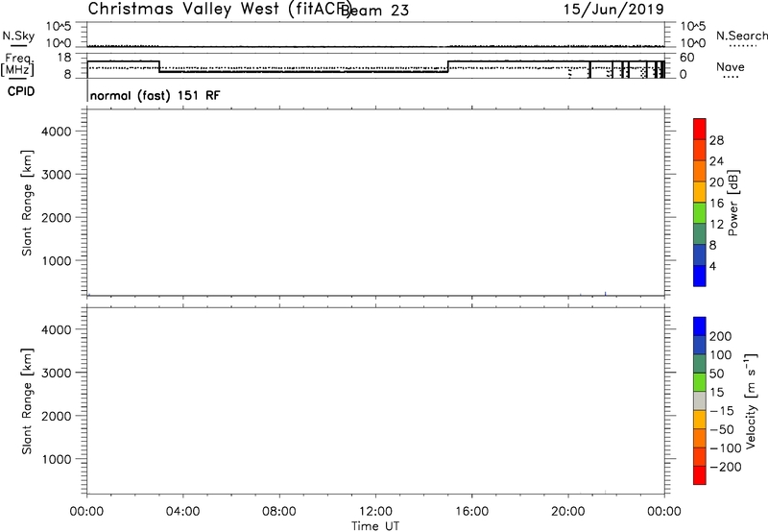
Task: Click the 'Velocity [m s-1]' colorbar label
Action: [x=751, y=400]
